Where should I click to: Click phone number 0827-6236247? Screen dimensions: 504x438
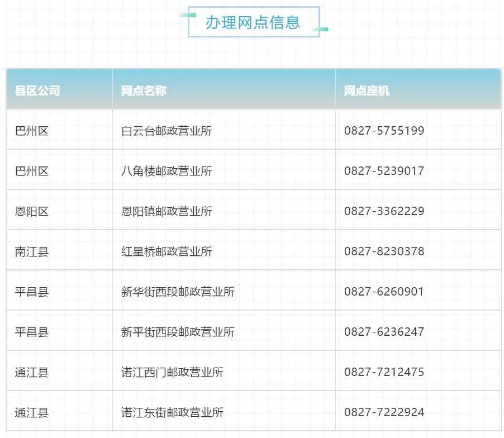coord(384,332)
